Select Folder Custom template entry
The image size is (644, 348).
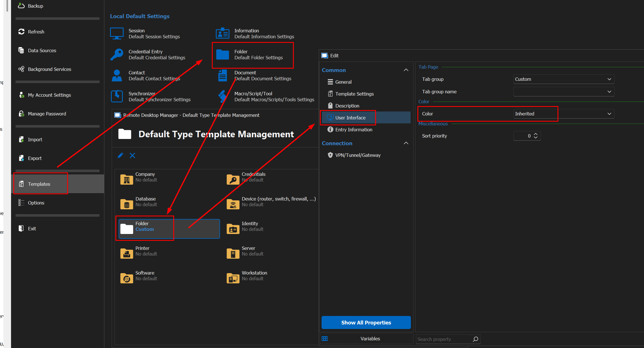click(169, 229)
